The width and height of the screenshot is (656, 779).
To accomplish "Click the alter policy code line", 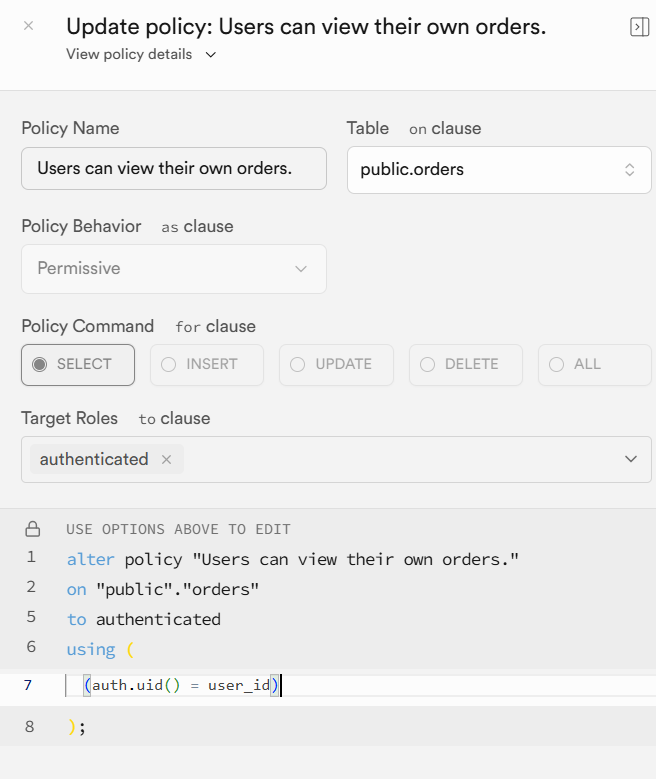I will click(x=293, y=559).
